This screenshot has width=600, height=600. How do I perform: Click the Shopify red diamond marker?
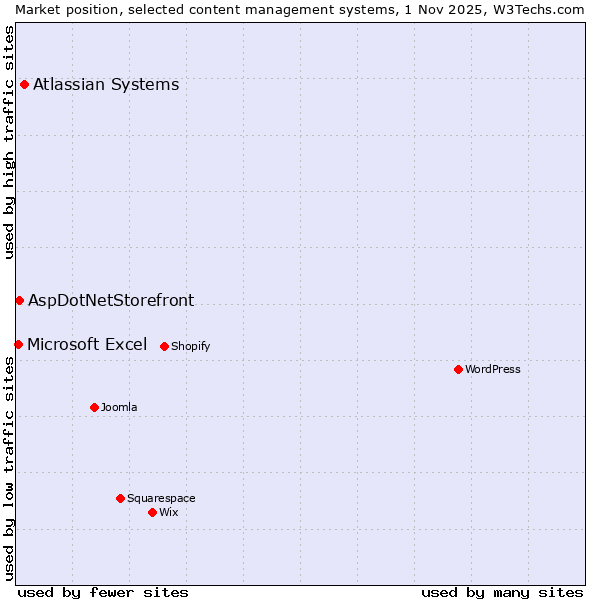click(164, 346)
